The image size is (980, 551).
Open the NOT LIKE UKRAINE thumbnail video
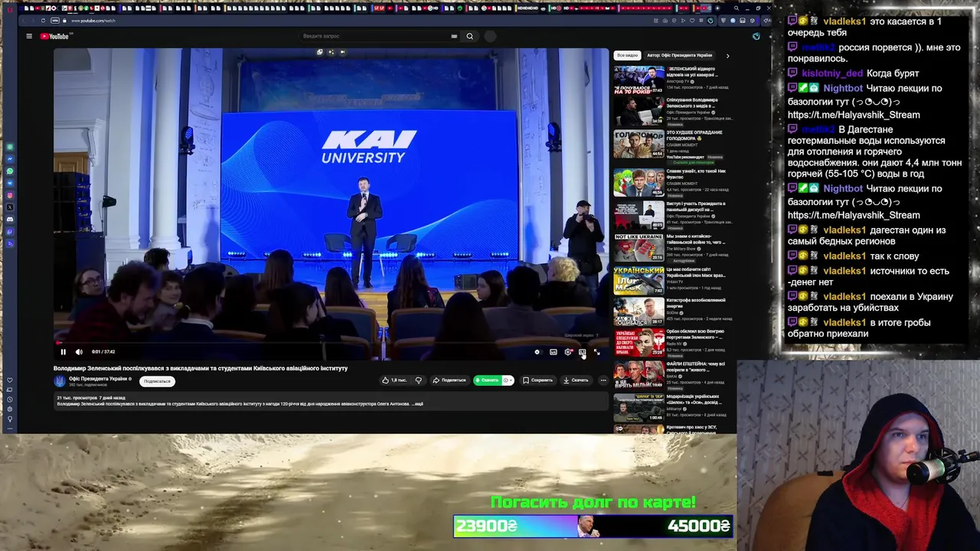(x=639, y=248)
